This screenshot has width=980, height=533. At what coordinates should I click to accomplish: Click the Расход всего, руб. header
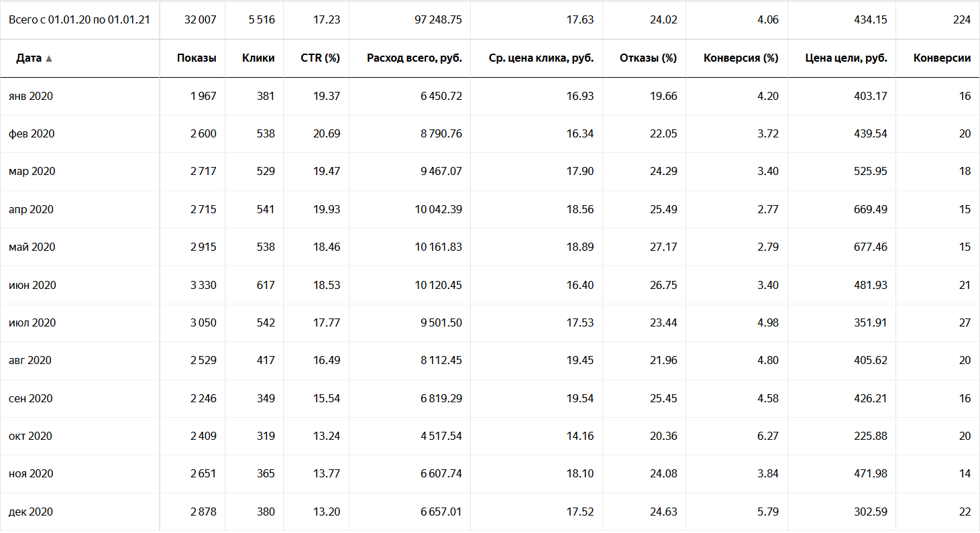point(415,58)
